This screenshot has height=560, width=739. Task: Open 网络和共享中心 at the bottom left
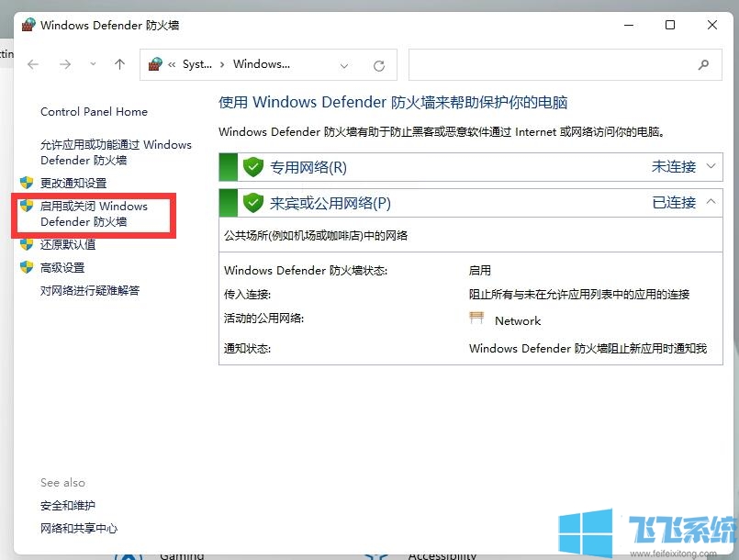click(x=81, y=528)
